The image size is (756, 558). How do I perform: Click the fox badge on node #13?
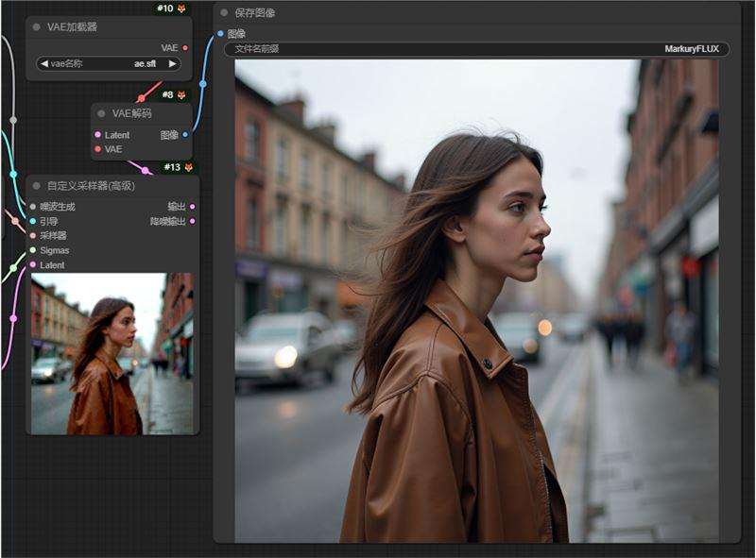pos(189,167)
